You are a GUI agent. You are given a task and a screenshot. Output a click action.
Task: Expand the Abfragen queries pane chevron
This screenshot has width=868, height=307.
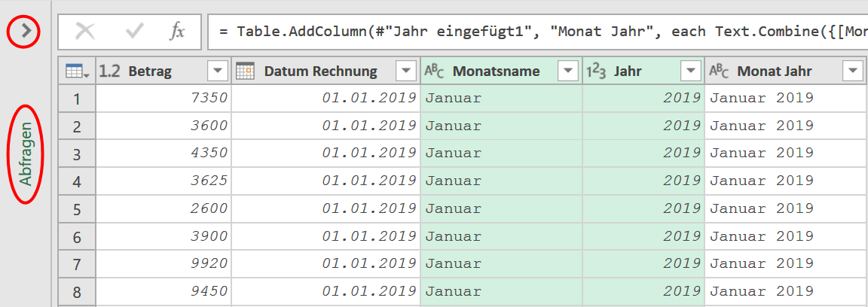point(25,32)
